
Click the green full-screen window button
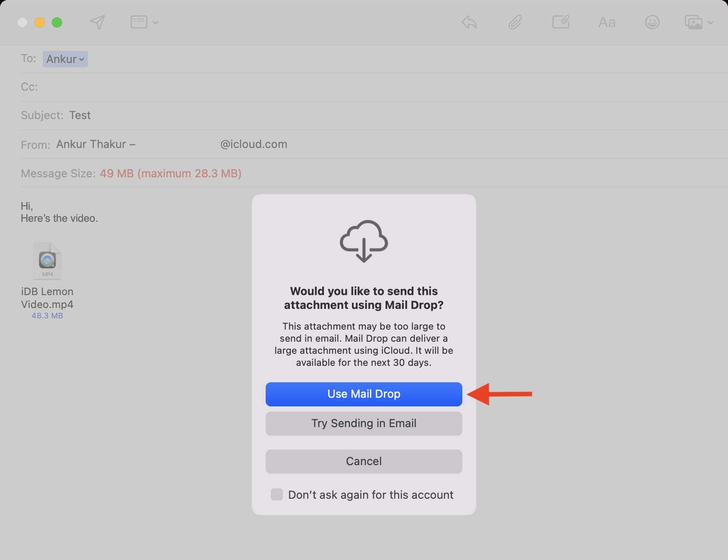(x=57, y=22)
